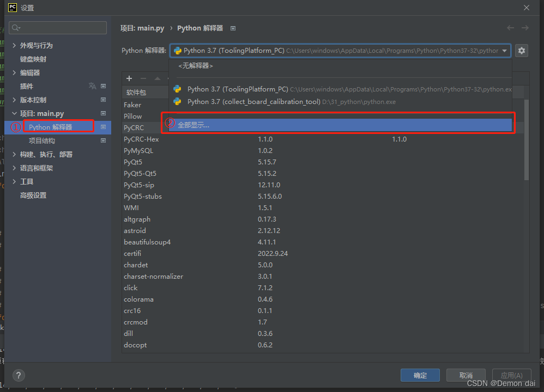Click the icon beside the Python 解释器 breadcrumb
Image resolution: width=544 pixels, height=392 pixels.
[233, 28]
